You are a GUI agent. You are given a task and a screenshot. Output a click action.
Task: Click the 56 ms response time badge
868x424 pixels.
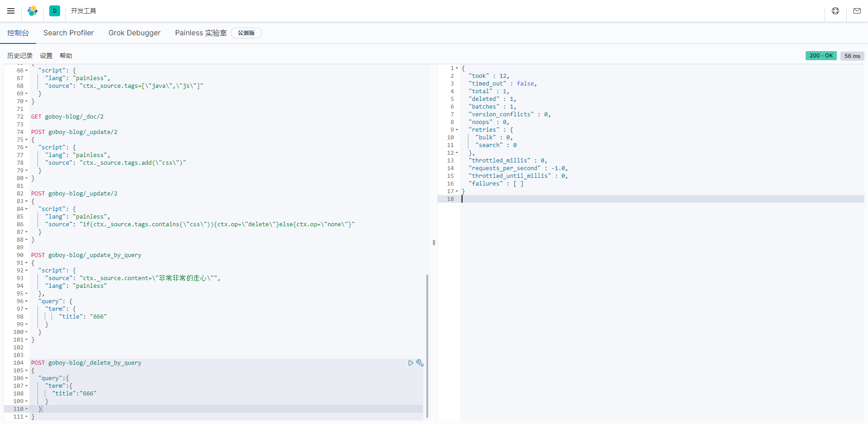[x=852, y=56]
